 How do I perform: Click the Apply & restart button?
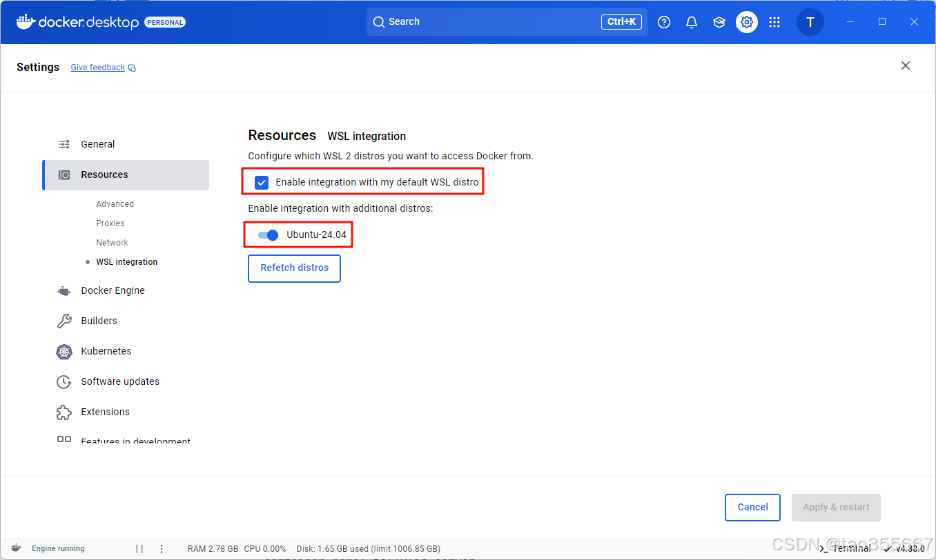(x=836, y=508)
